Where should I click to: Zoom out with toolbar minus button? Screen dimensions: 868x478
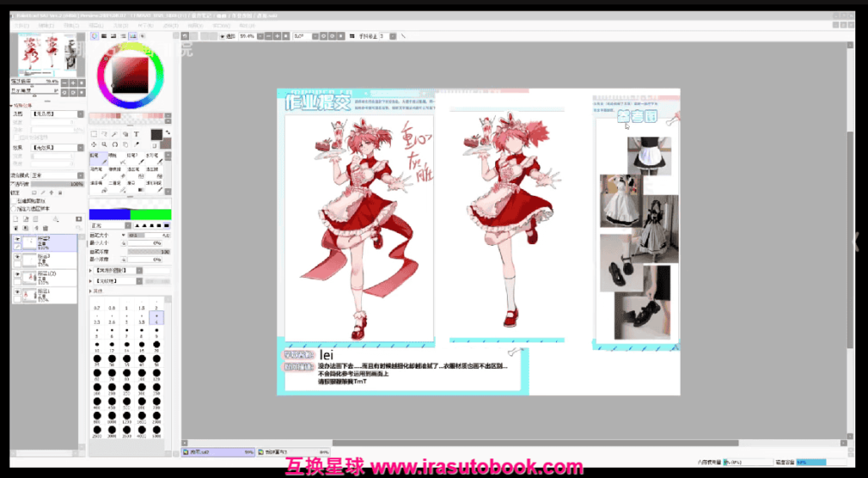click(269, 36)
